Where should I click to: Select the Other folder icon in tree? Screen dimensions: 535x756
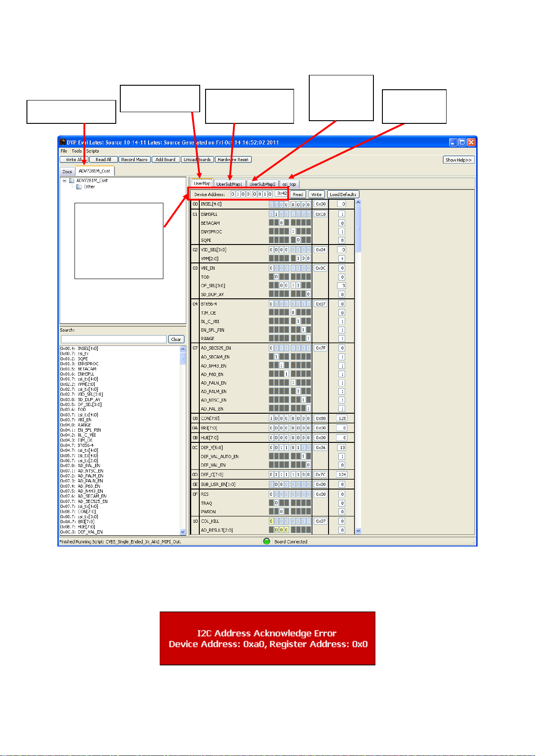(79, 187)
